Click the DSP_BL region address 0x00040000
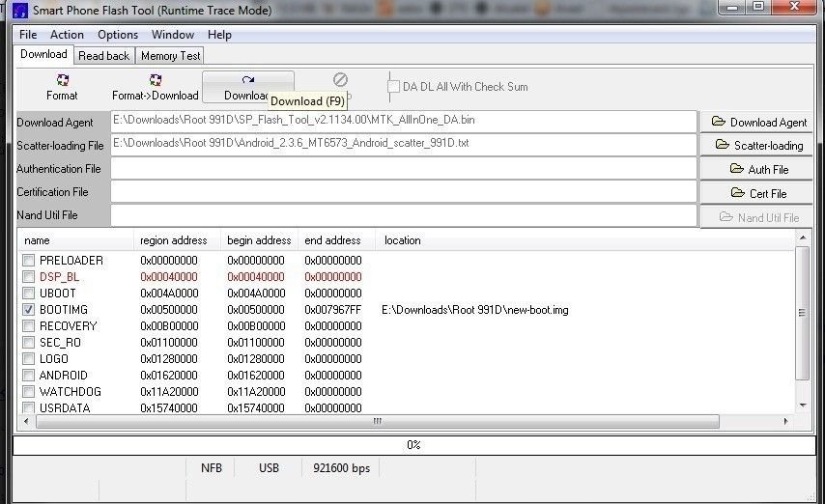This screenshot has width=825, height=504. 169,277
